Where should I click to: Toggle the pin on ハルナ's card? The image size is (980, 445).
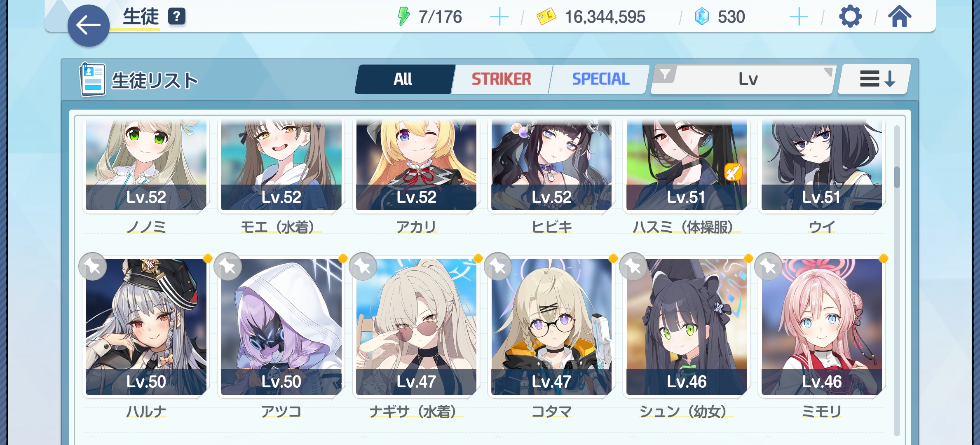point(93,267)
